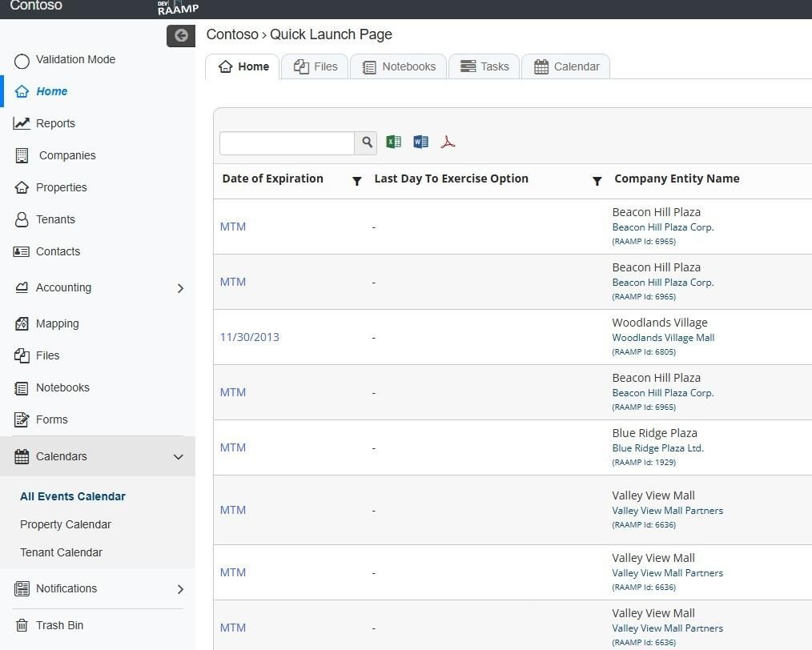Export the grid to PDF
The image size is (812, 650).
coord(448,142)
